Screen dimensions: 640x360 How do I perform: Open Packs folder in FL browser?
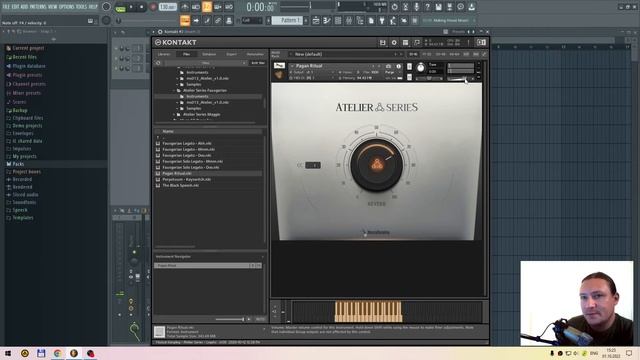pos(18,164)
